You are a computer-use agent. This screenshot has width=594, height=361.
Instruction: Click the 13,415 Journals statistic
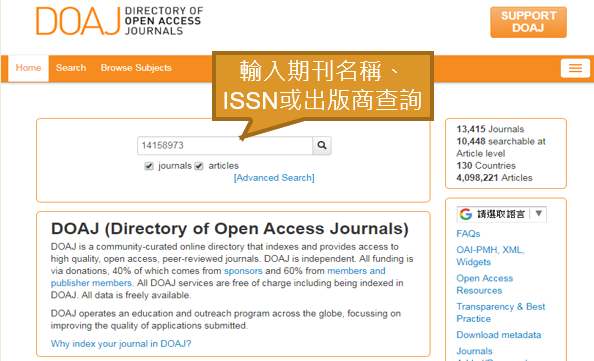(x=490, y=129)
